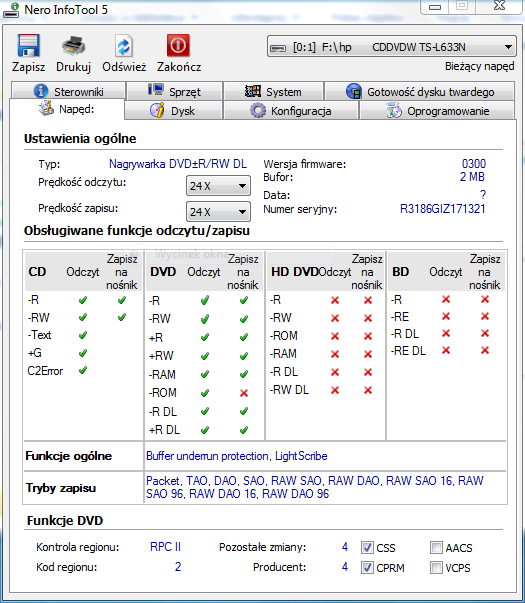This screenshot has width=525, height=603.
Task: Click the Odśwież refresh icon
Action: tap(124, 46)
